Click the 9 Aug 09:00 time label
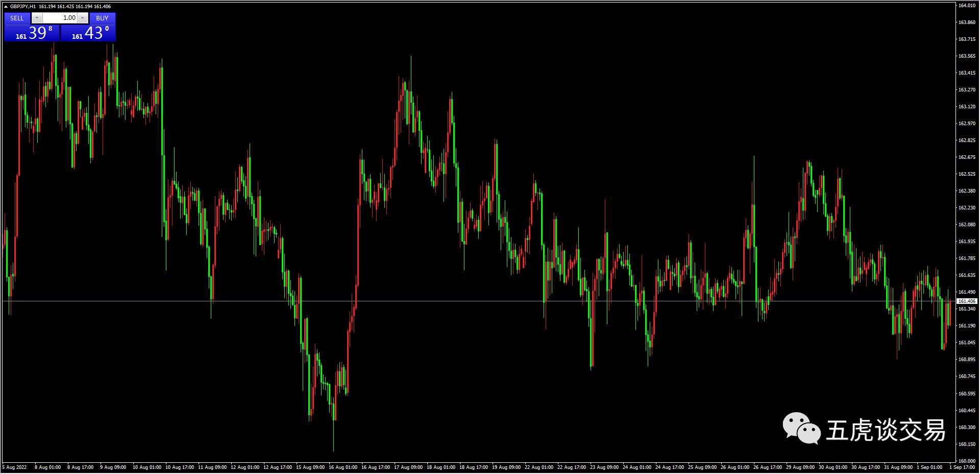This screenshot has height=474, width=980. click(x=113, y=467)
